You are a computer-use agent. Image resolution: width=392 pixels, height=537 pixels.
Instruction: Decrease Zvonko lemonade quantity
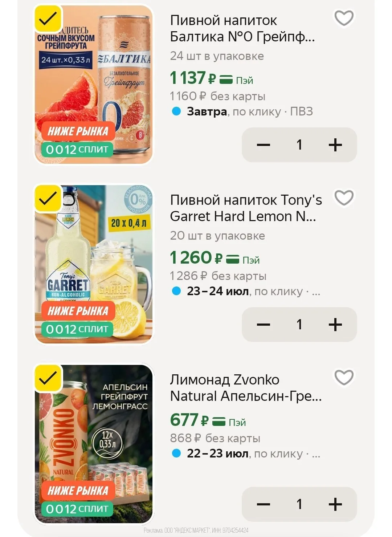[264, 504]
